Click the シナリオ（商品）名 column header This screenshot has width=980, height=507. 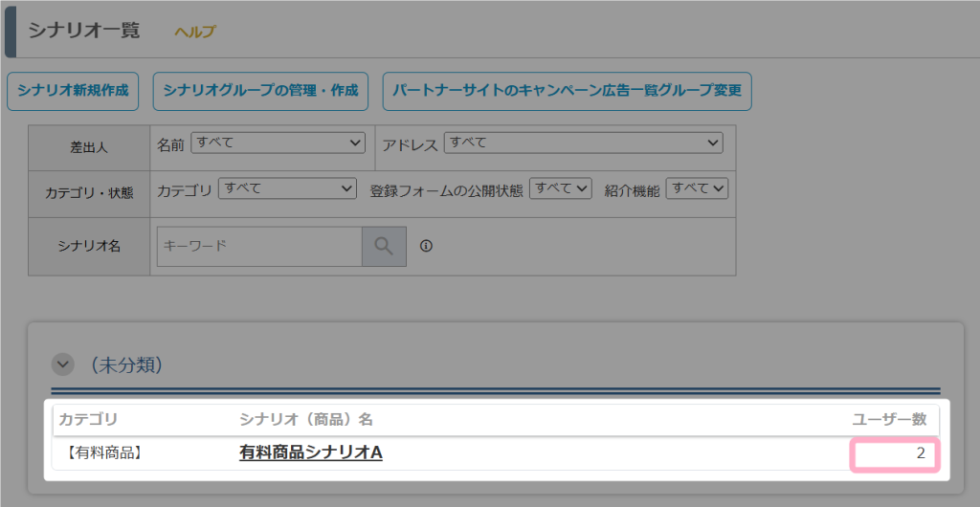click(305, 420)
